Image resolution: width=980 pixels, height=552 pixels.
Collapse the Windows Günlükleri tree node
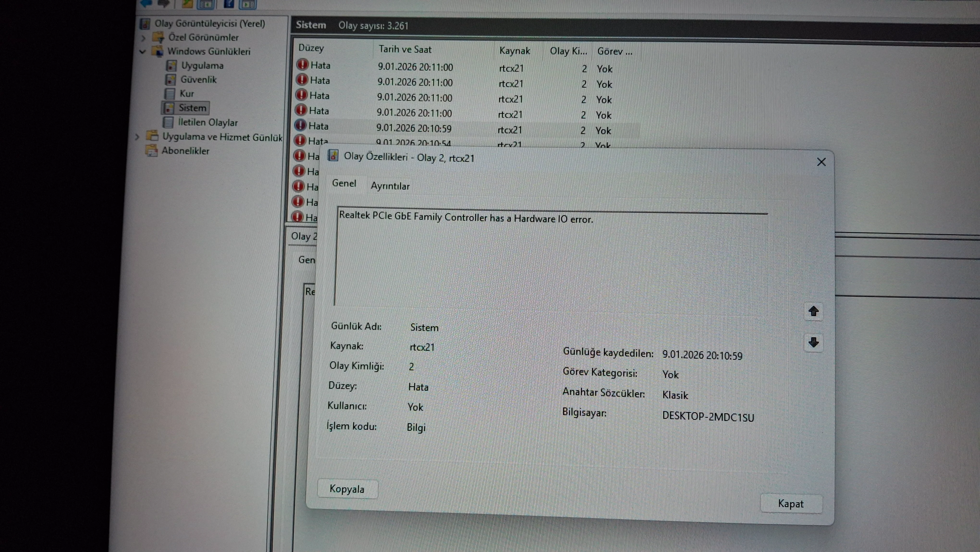(143, 51)
